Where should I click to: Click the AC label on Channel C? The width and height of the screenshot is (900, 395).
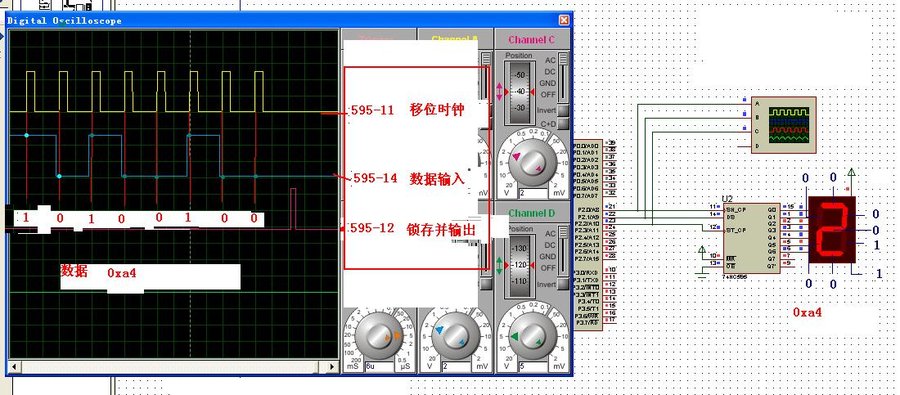click(x=549, y=60)
